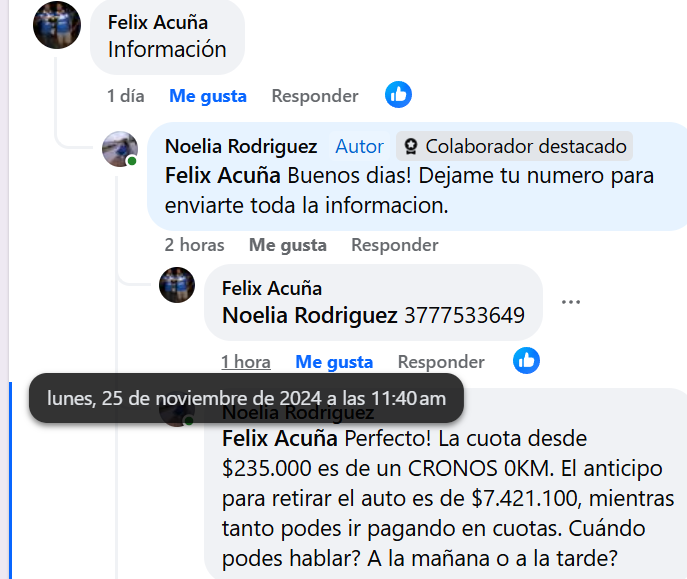Open the 1 hora timestamp link
687x579 pixels.
(x=246, y=362)
